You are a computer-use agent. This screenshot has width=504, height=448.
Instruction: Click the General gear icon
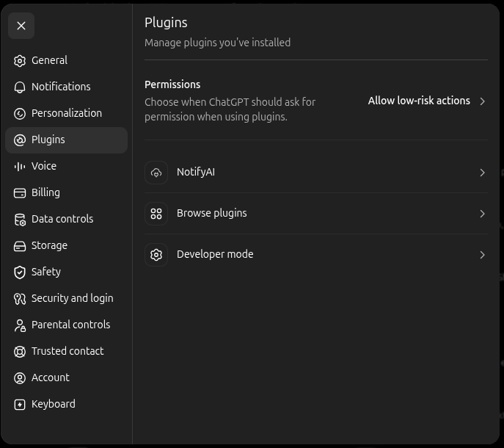point(20,60)
